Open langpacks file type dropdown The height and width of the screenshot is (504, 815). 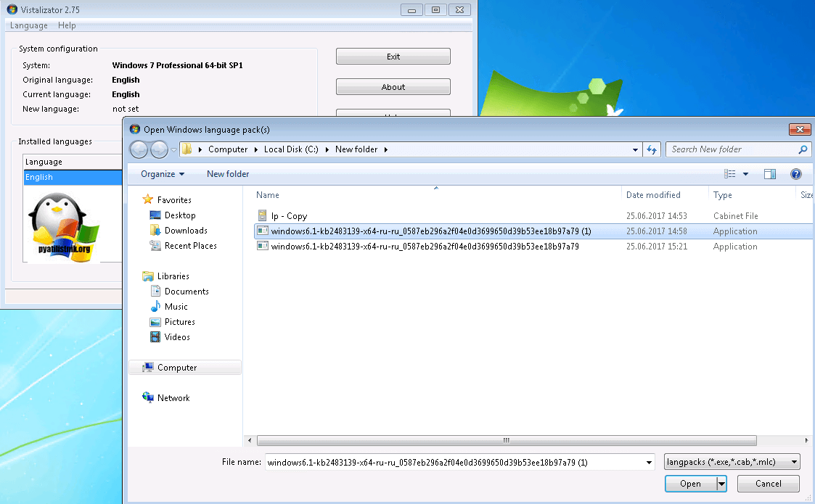732,462
